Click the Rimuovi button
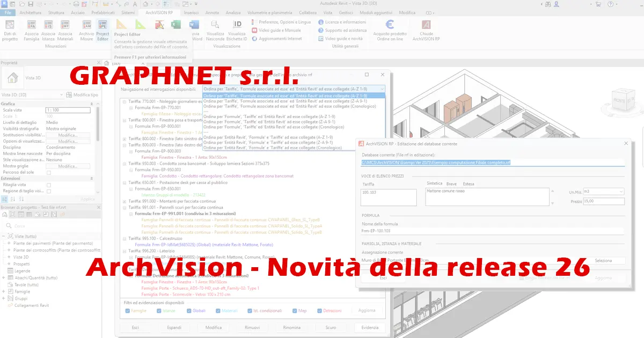The width and height of the screenshot is (644, 338). tap(252, 327)
